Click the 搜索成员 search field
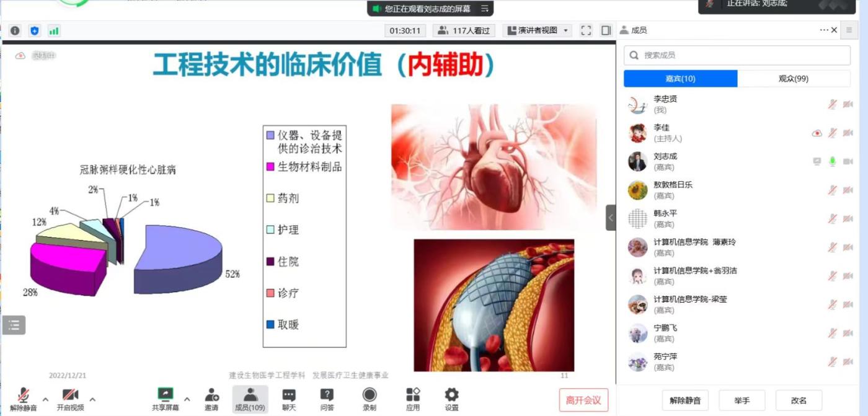Viewport: 868px width, 416px height. tap(737, 55)
